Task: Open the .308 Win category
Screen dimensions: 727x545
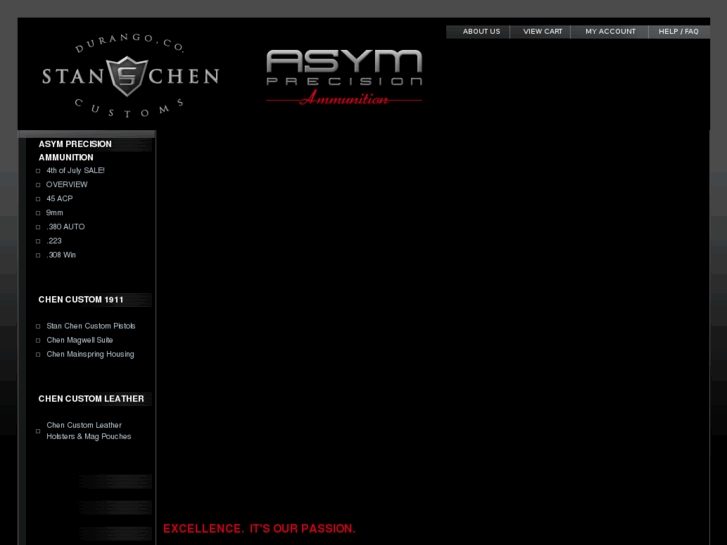Action: 61,255
